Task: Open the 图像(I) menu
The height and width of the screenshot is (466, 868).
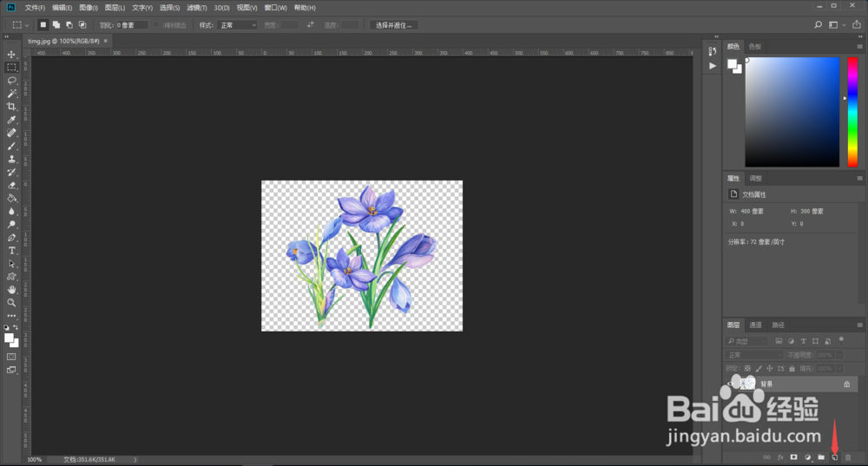Action: [x=89, y=8]
